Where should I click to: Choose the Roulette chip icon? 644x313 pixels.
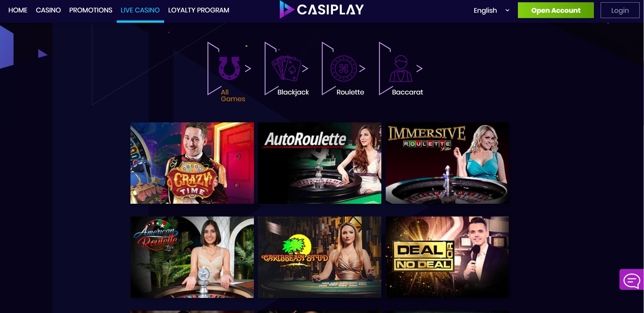coord(343,69)
